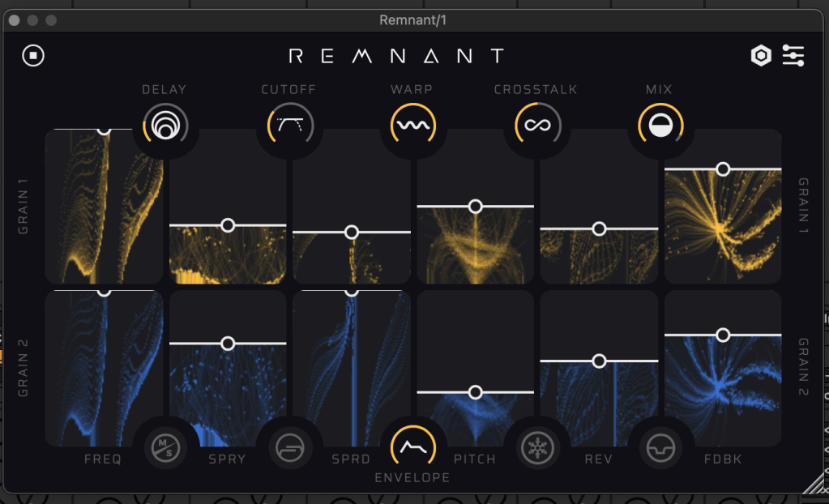The height and width of the screenshot is (504, 829).
Task: Toggle the button between REV and FDBK
Action: point(660,446)
